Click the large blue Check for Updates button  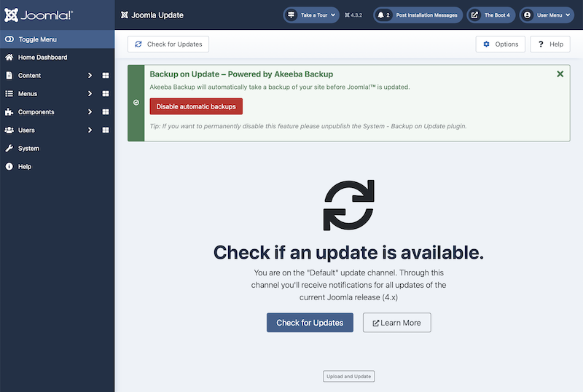point(310,323)
